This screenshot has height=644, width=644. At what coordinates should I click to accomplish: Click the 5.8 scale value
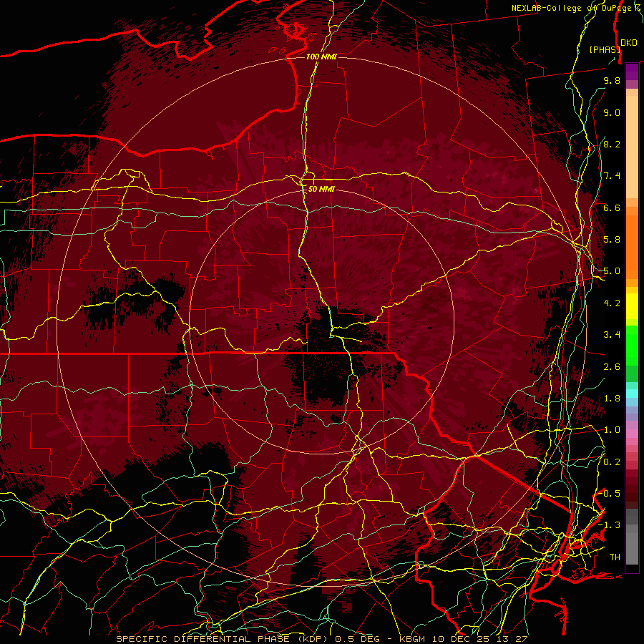[x=612, y=240]
